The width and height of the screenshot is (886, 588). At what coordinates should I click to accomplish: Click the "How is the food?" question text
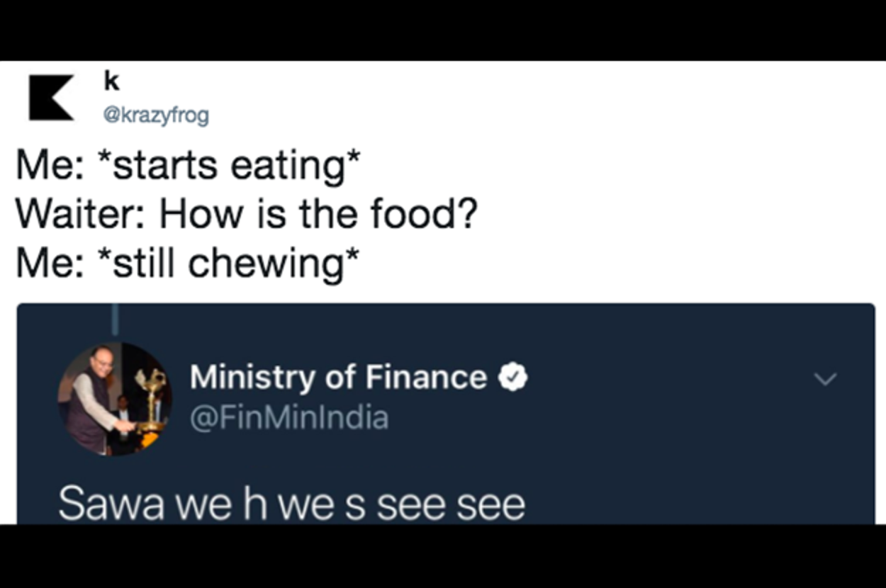point(318,214)
